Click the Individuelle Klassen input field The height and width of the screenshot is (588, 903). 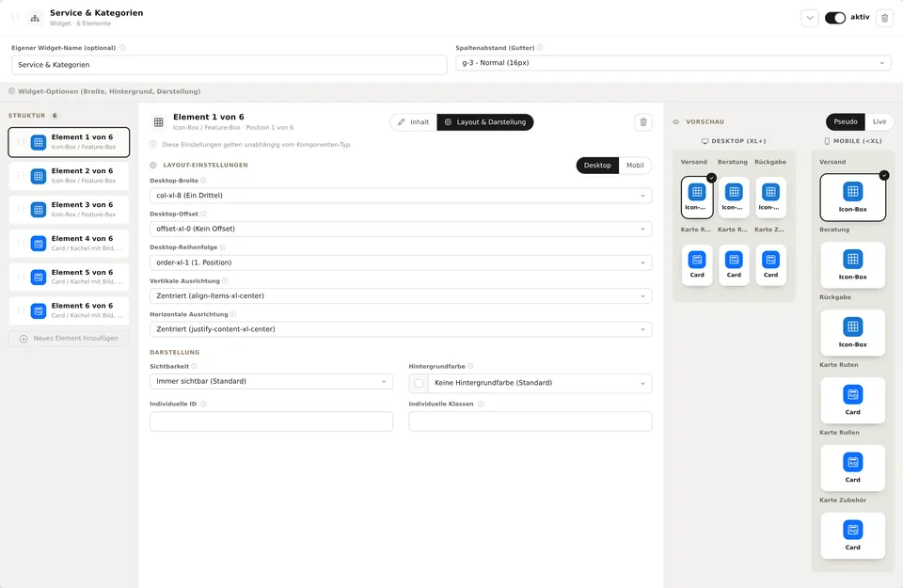click(531, 421)
